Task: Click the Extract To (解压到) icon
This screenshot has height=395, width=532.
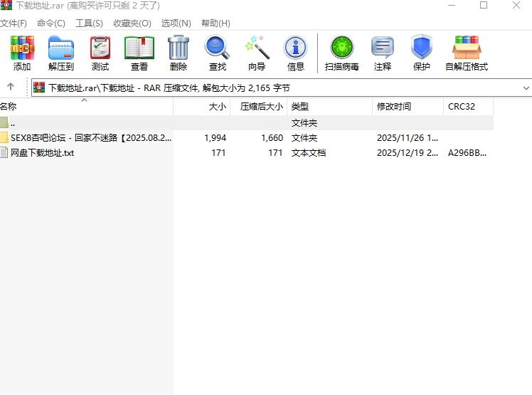Action: pos(61,53)
